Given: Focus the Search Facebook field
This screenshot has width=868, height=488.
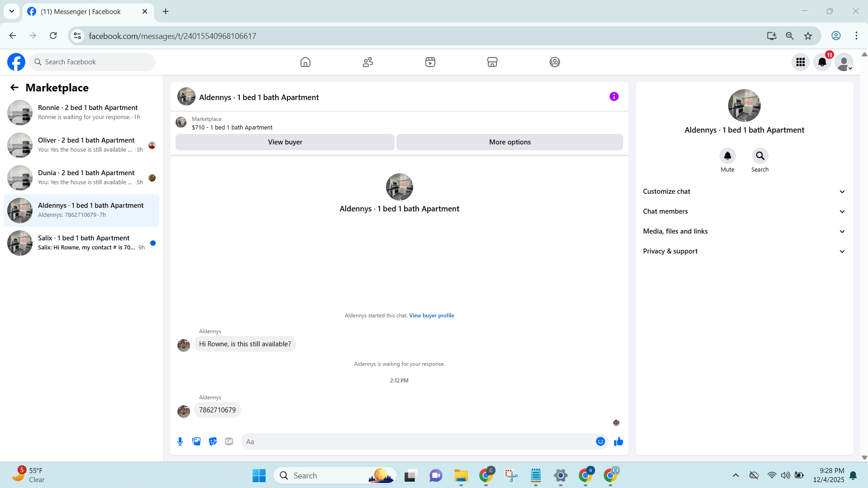Looking at the screenshot, I should pos(93,62).
